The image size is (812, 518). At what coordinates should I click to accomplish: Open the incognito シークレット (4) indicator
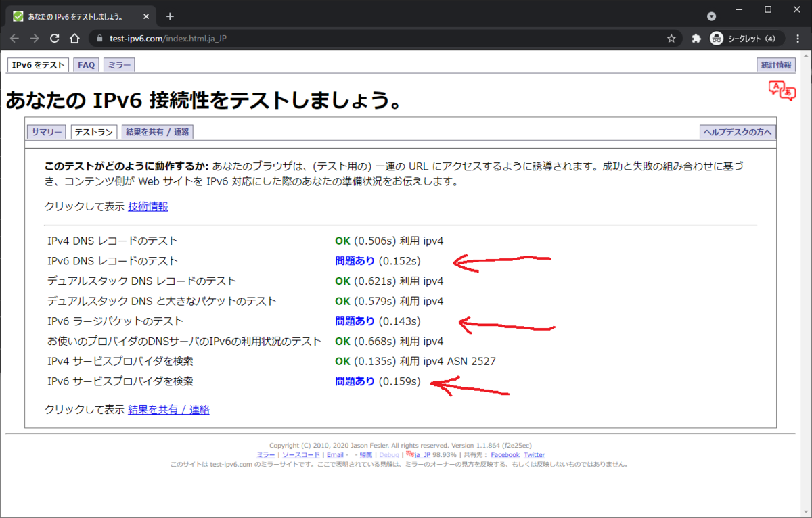click(x=746, y=39)
